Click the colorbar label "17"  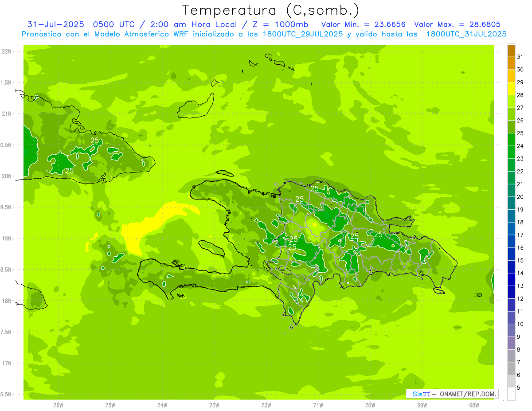pos(520,235)
